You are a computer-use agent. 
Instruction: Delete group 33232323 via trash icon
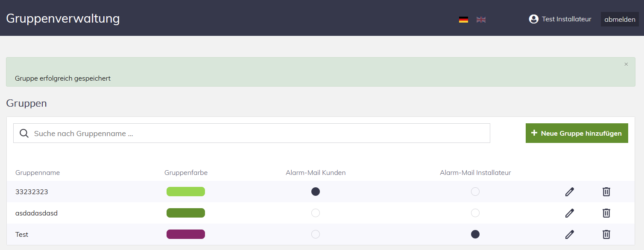(x=606, y=192)
